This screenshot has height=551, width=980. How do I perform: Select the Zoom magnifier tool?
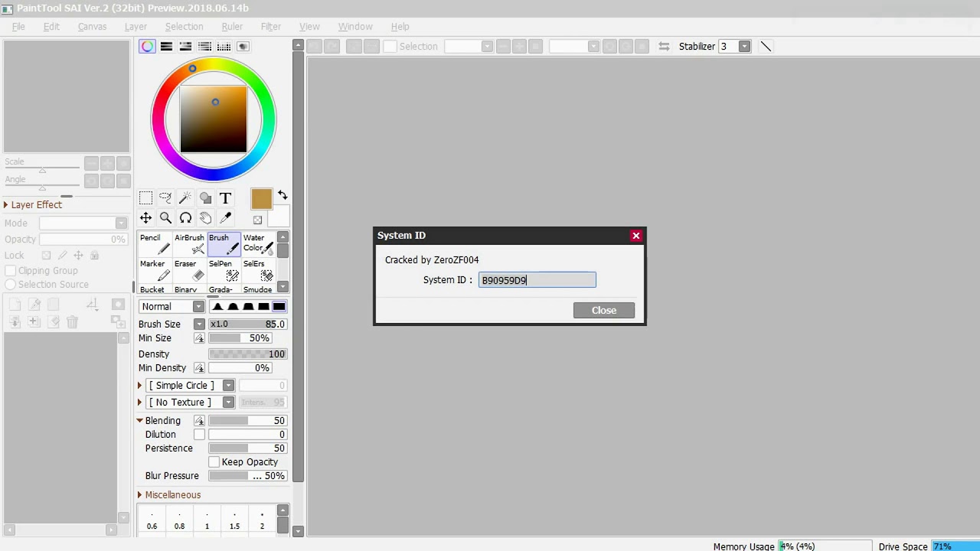(165, 218)
